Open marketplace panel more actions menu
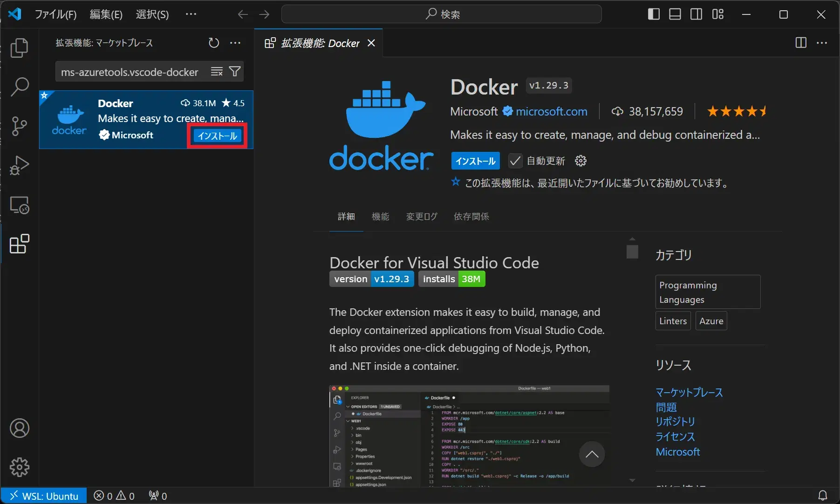Viewport: 840px width, 504px height. (235, 43)
